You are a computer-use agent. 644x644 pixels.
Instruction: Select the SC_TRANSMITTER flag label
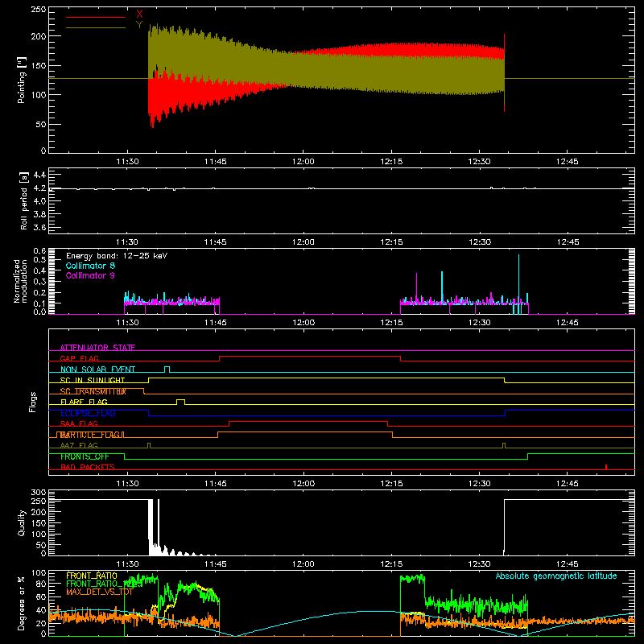click(93, 391)
